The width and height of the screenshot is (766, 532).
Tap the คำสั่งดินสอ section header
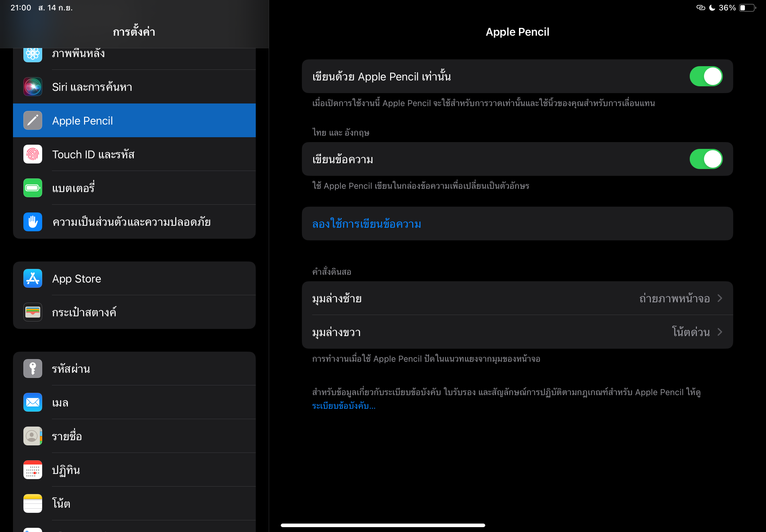click(331, 272)
